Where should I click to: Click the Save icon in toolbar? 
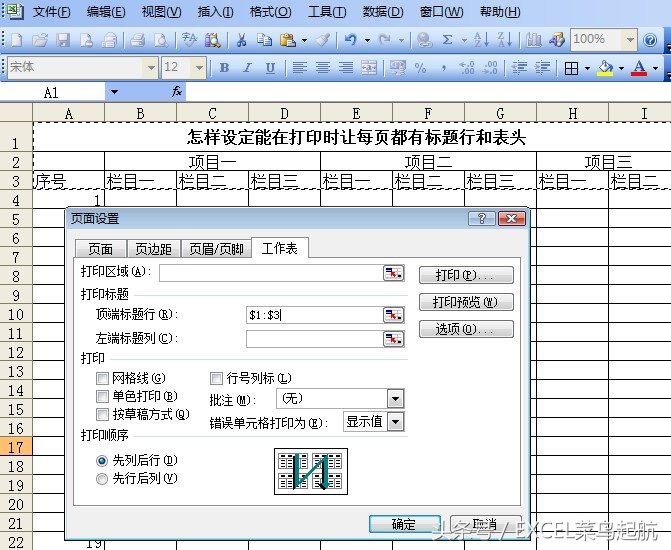click(63, 40)
